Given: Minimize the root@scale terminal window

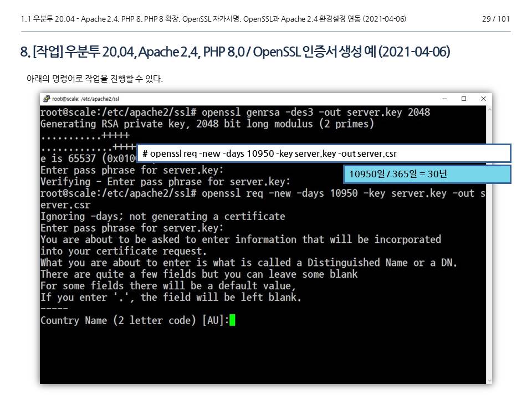Looking at the screenshot, I should (444, 99).
